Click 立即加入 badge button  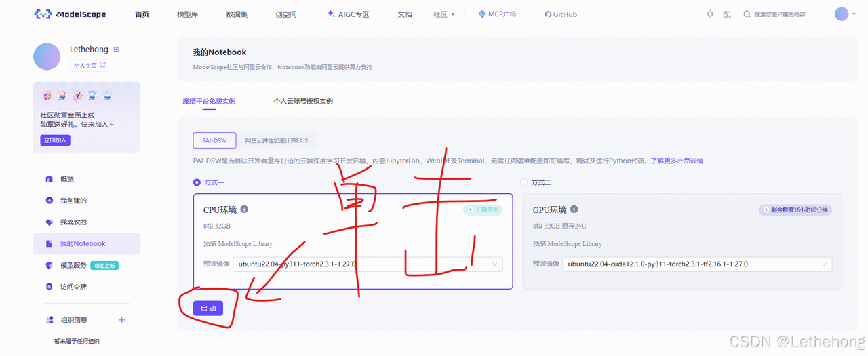(55, 140)
